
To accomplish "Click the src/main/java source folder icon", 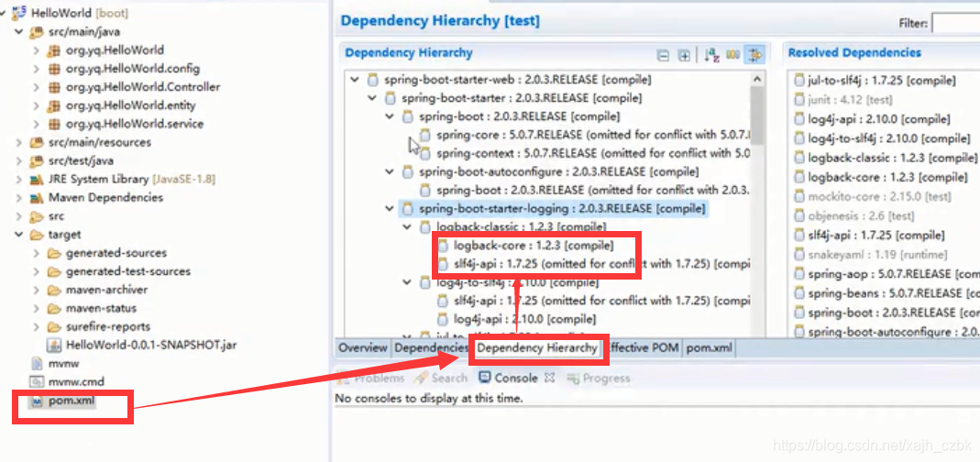I will point(37,31).
